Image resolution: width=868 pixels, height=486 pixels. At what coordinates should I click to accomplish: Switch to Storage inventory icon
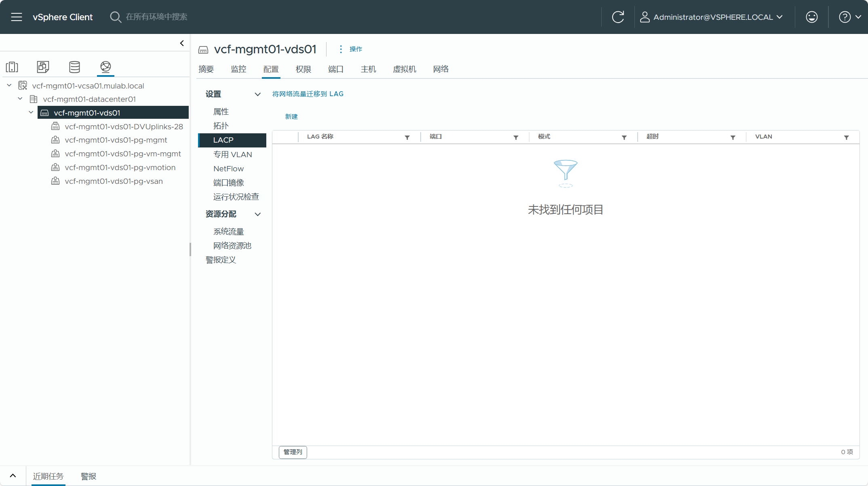coord(74,67)
